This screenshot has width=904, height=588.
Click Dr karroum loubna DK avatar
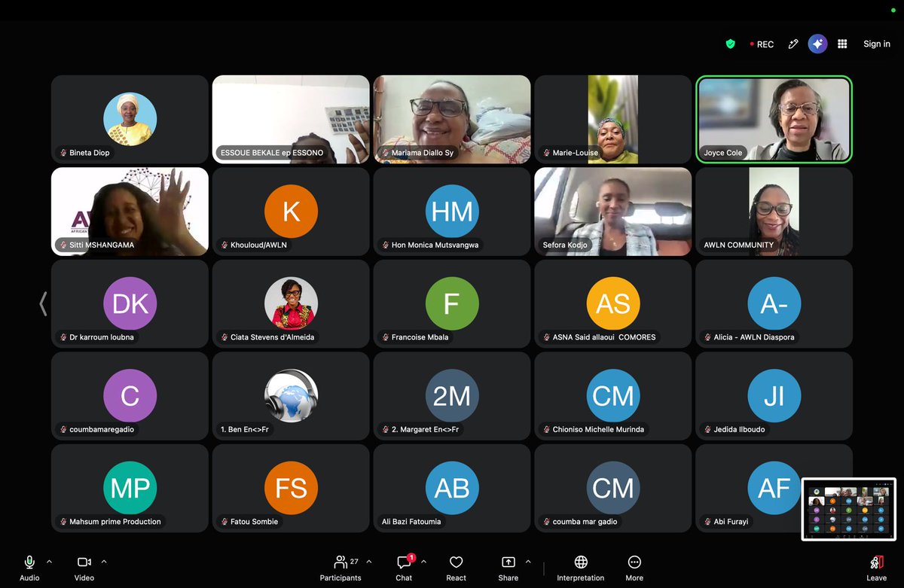[130, 303]
